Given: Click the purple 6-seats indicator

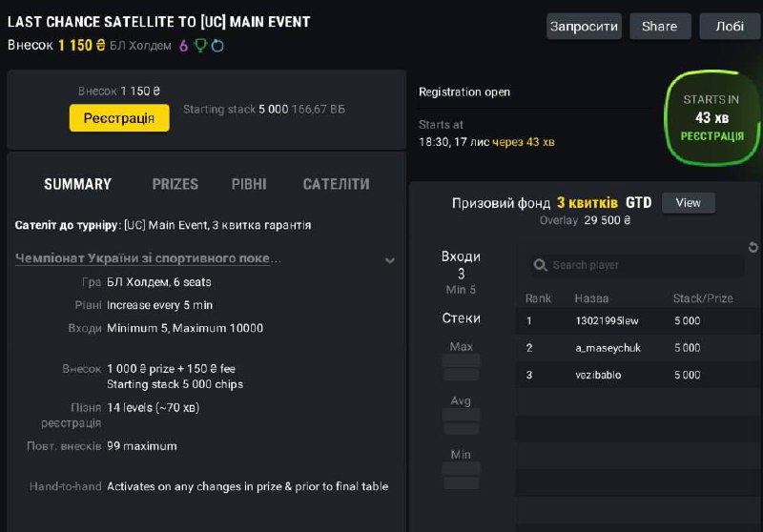Looking at the screenshot, I should pyautogui.click(x=183, y=45).
